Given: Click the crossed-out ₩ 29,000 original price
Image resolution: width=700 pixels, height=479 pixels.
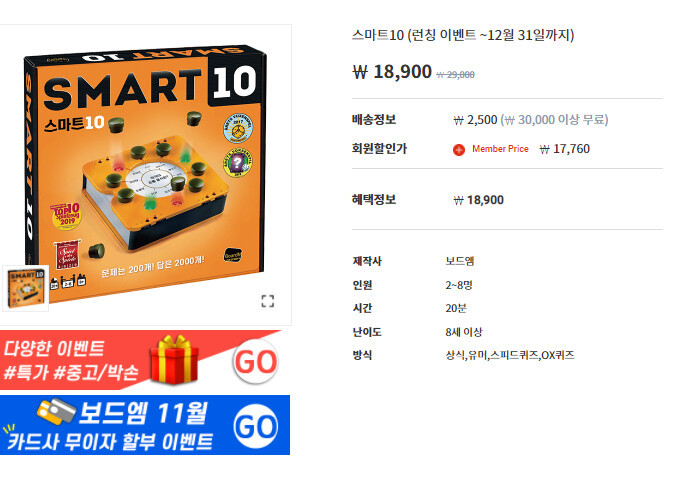Looking at the screenshot, I should pyautogui.click(x=455, y=75).
